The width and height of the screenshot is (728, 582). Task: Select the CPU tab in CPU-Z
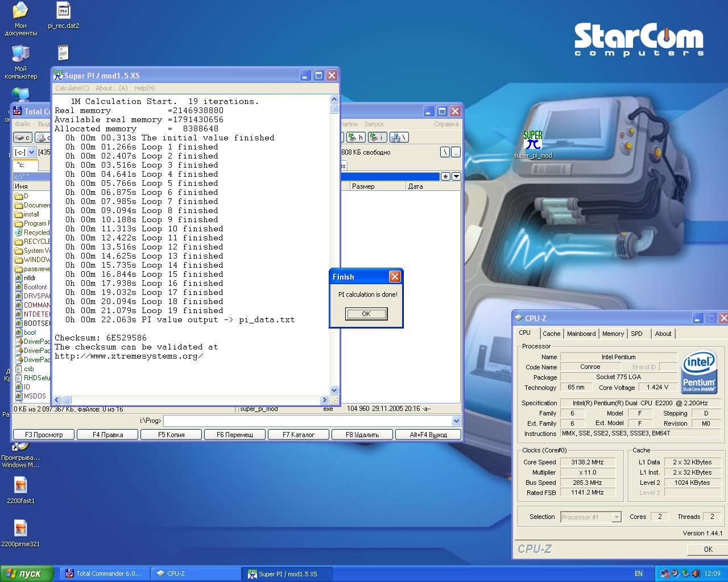[525, 332]
